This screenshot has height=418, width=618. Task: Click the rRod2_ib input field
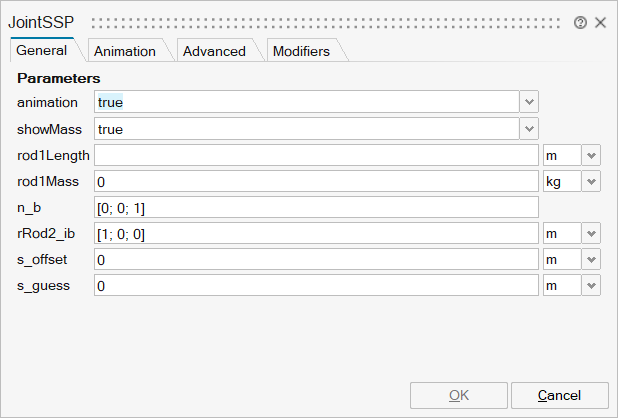click(x=316, y=233)
